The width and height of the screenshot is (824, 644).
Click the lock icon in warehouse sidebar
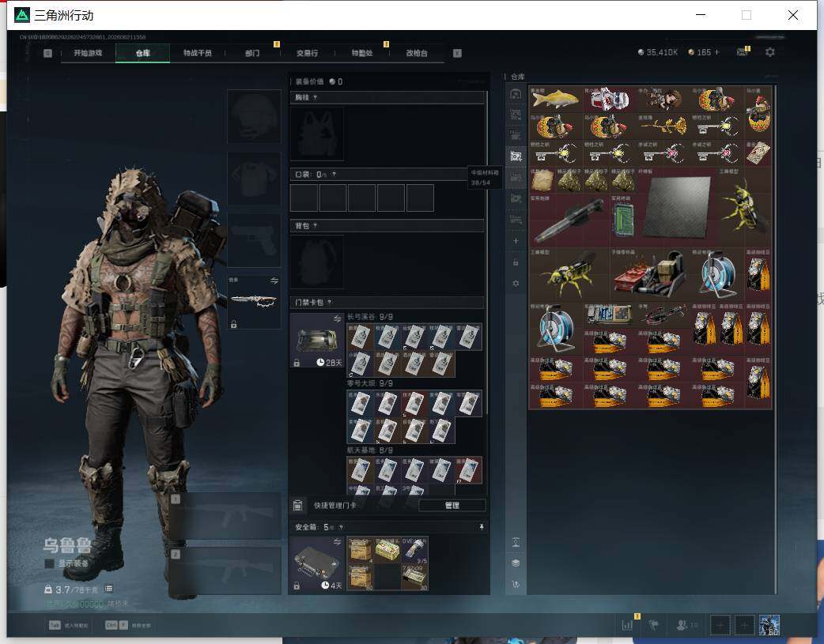click(x=516, y=262)
